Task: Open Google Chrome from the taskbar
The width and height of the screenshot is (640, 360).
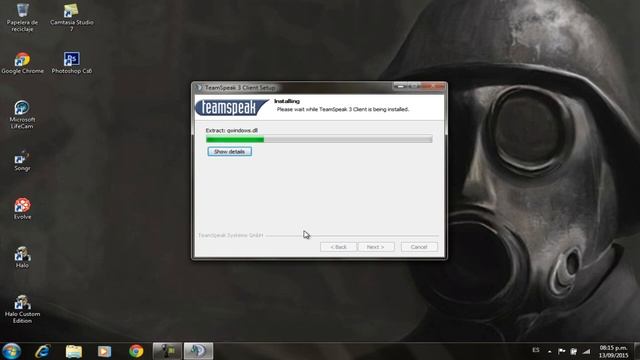Action: (x=136, y=351)
